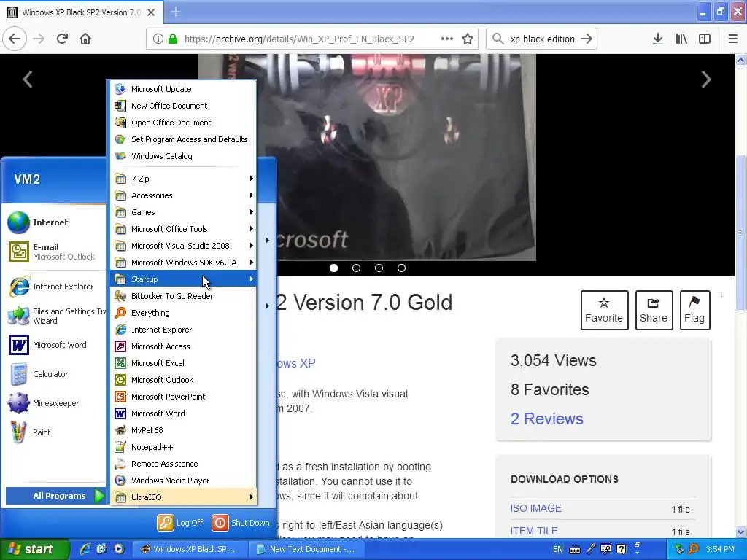
Task: Open Windows Catalog entry
Action: tap(183, 156)
